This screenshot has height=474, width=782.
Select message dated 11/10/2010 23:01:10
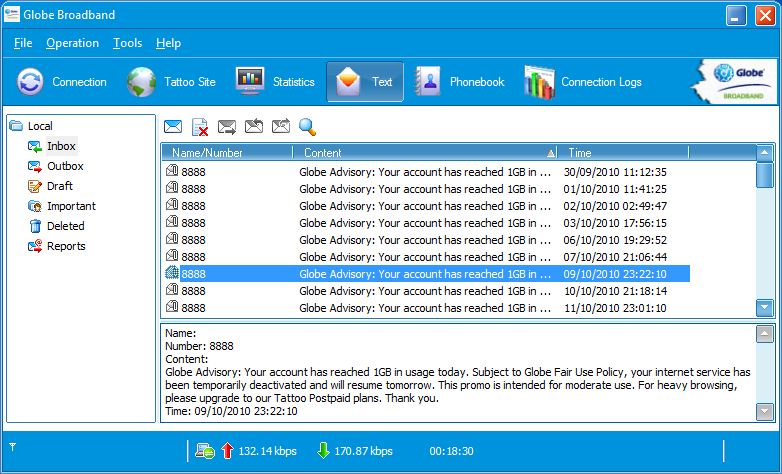point(425,308)
